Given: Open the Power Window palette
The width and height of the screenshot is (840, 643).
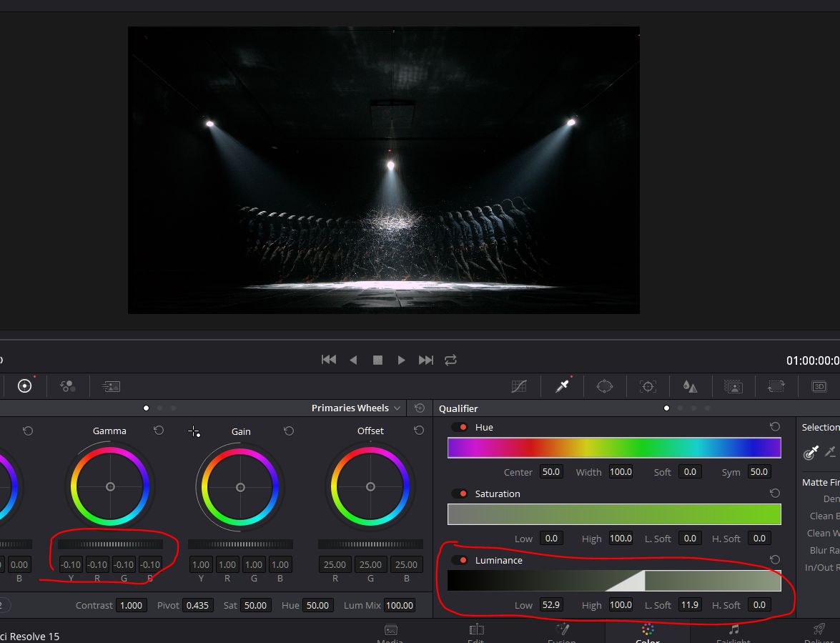Looking at the screenshot, I should coord(605,386).
